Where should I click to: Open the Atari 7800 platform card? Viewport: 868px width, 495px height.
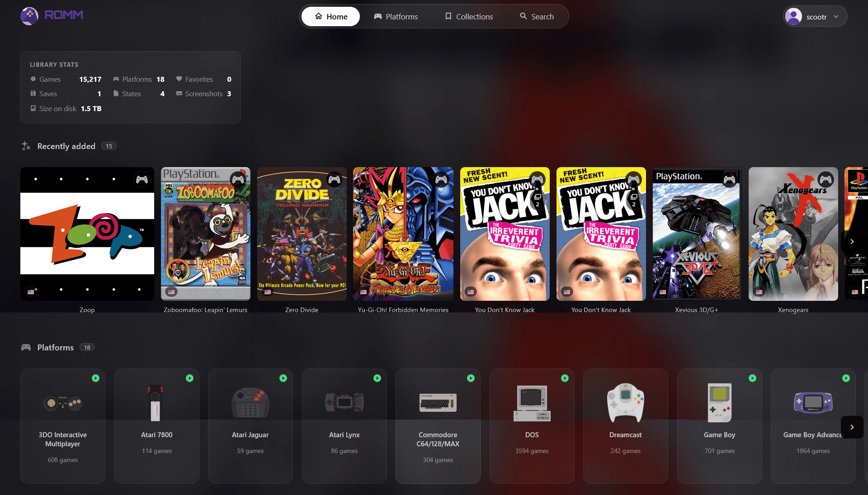[157, 426]
